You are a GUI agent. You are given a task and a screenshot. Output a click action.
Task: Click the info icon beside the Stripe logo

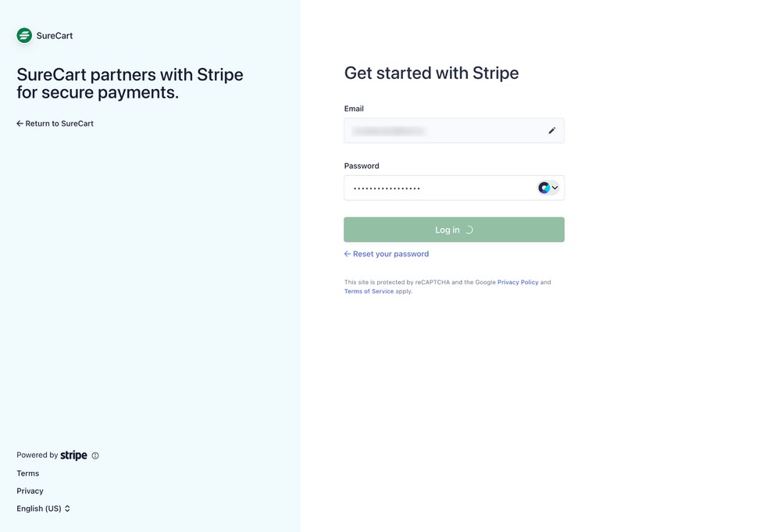pos(95,455)
